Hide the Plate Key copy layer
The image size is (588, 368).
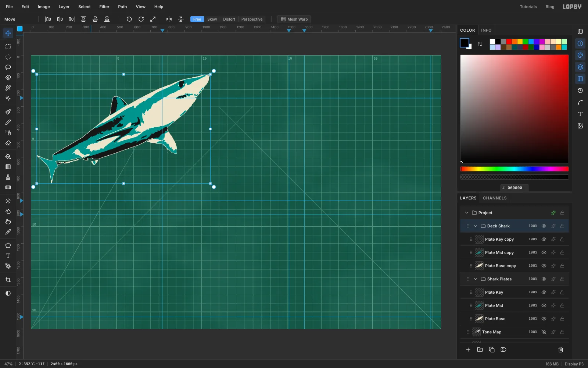tap(544, 239)
